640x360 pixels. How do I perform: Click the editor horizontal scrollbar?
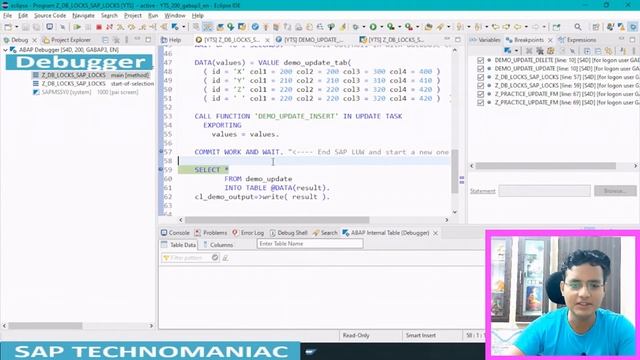[x=278, y=220]
